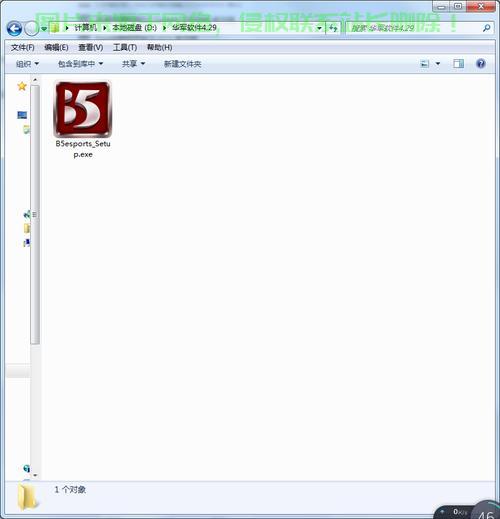The height and width of the screenshot is (519, 500).
Task: Open the 文件(F) menu
Action: tap(23, 48)
